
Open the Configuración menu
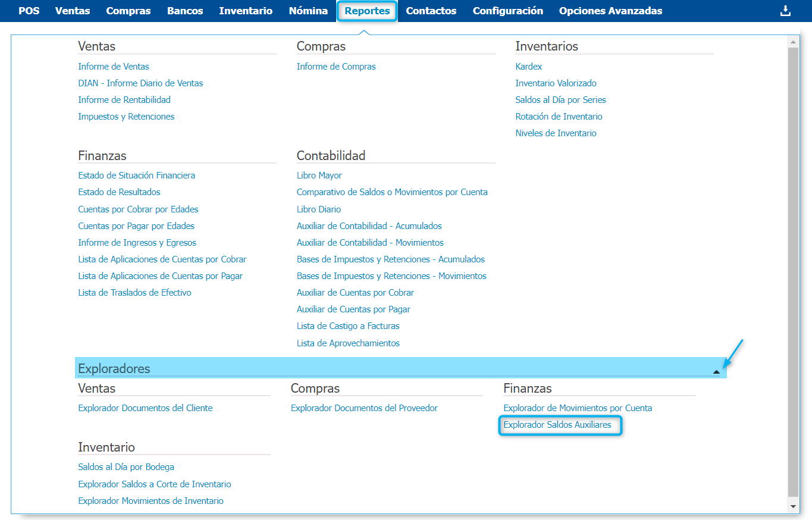click(x=507, y=11)
